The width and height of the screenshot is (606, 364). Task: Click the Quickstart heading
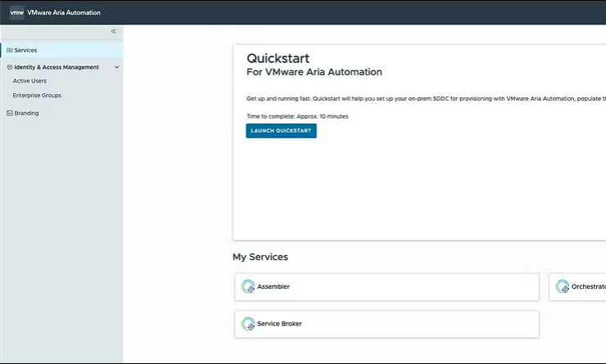[x=278, y=58]
